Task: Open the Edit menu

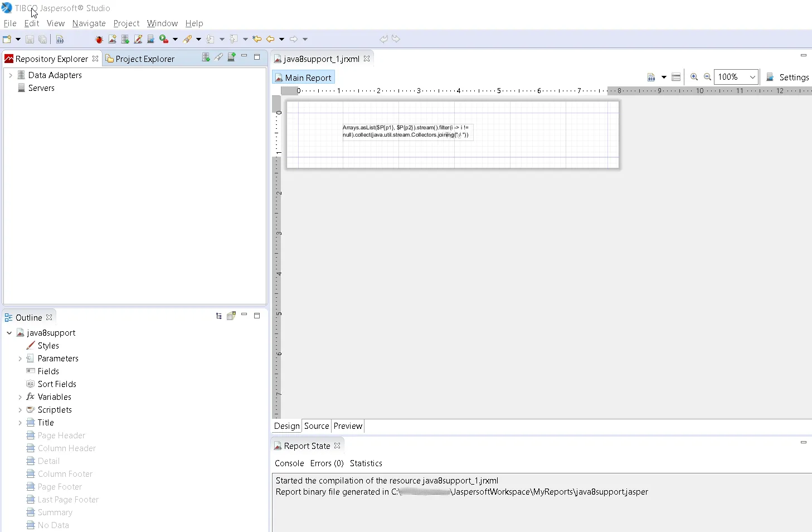Action: tap(32, 23)
